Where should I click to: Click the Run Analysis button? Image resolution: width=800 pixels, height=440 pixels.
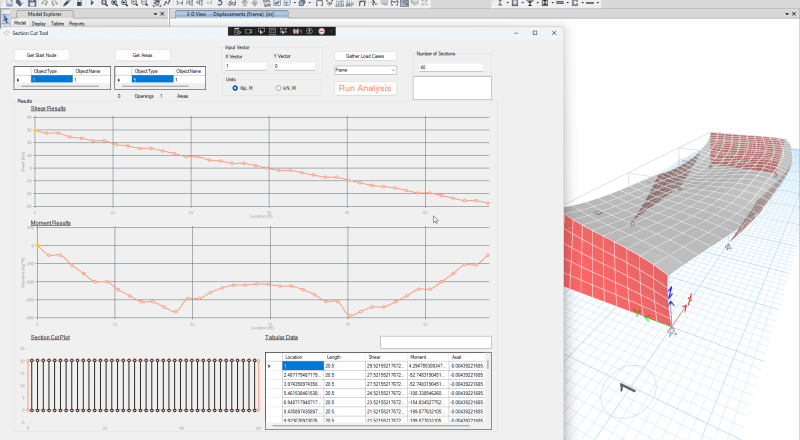coord(365,88)
